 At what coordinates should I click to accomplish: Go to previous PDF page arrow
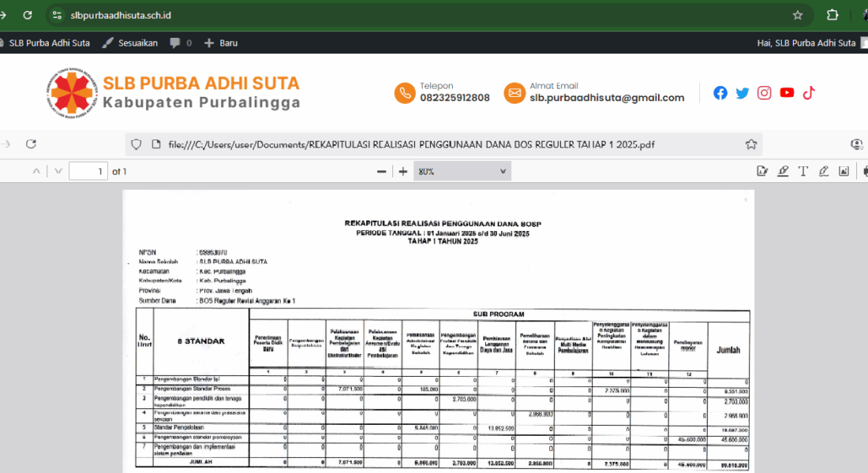36,172
